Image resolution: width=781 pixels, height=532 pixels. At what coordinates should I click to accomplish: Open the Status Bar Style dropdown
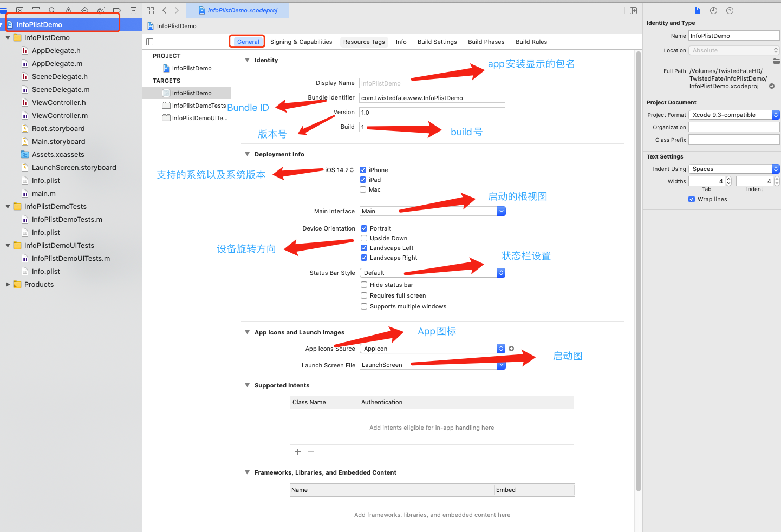click(x=500, y=273)
